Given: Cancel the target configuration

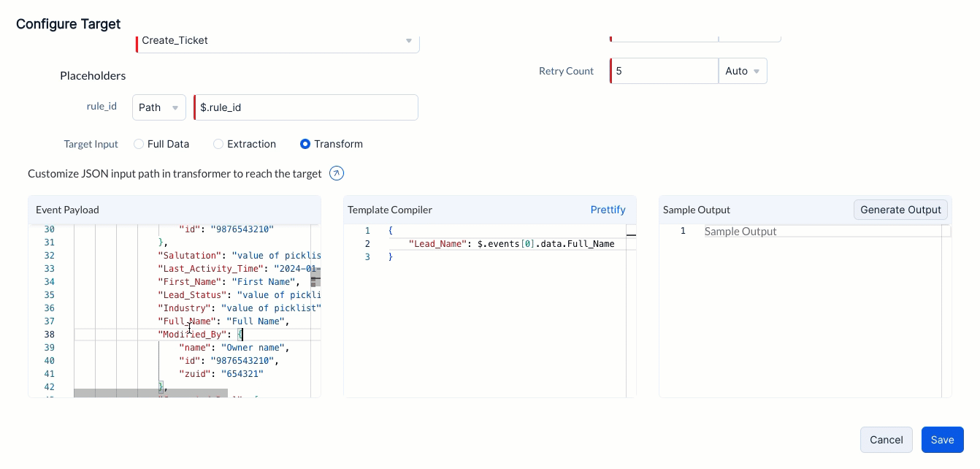Looking at the screenshot, I should point(886,440).
